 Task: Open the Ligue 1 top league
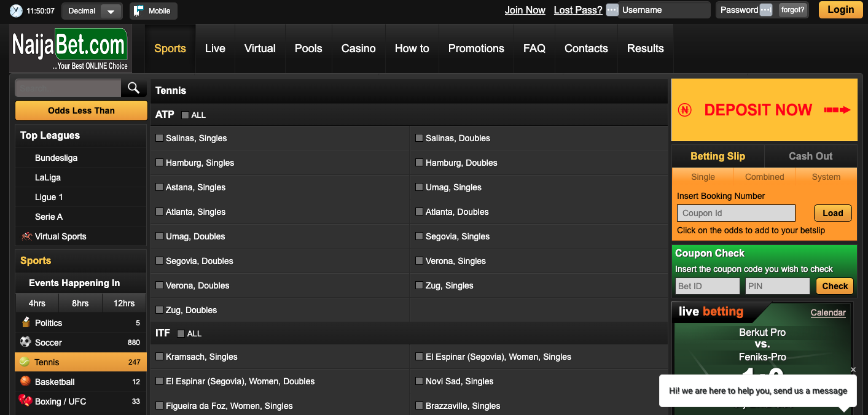(x=49, y=197)
